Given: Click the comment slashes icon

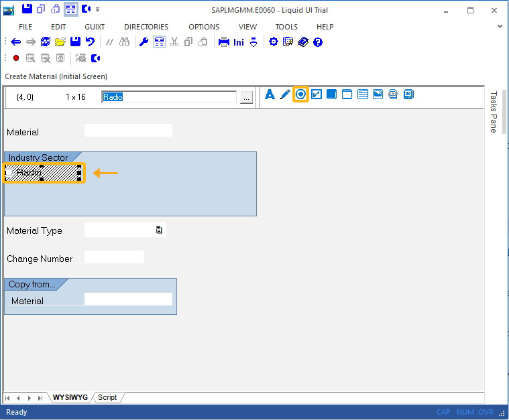Looking at the screenshot, I should [x=110, y=42].
